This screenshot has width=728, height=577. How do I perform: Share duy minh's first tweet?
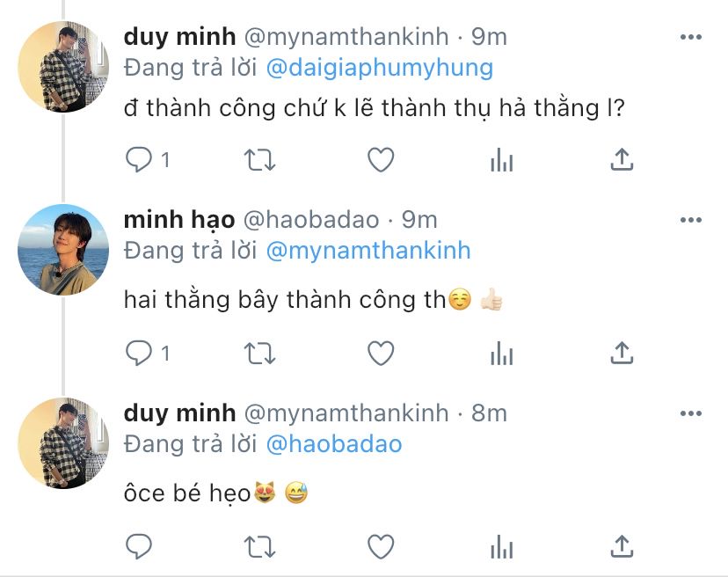click(x=622, y=159)
